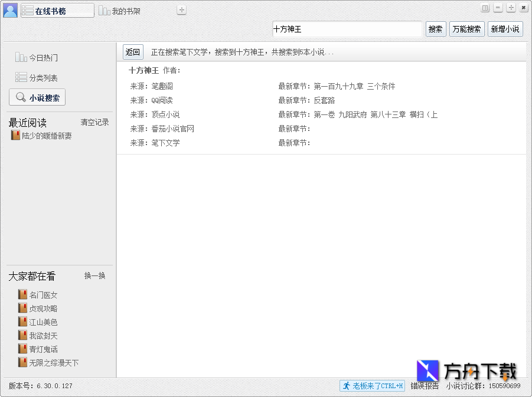Viewport: 532px width, 397px height.
Task: Click the 小说搜索 magnifier button
Action: tap(37, 98)
